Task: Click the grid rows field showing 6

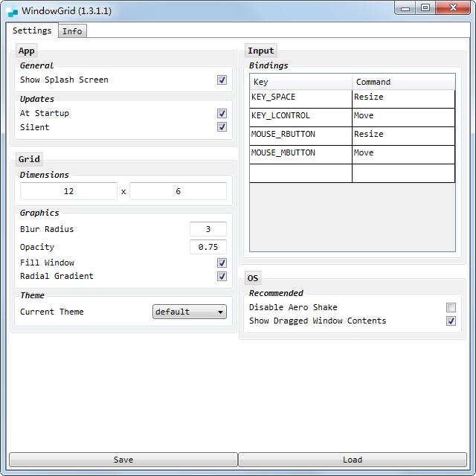Action: 178,191
